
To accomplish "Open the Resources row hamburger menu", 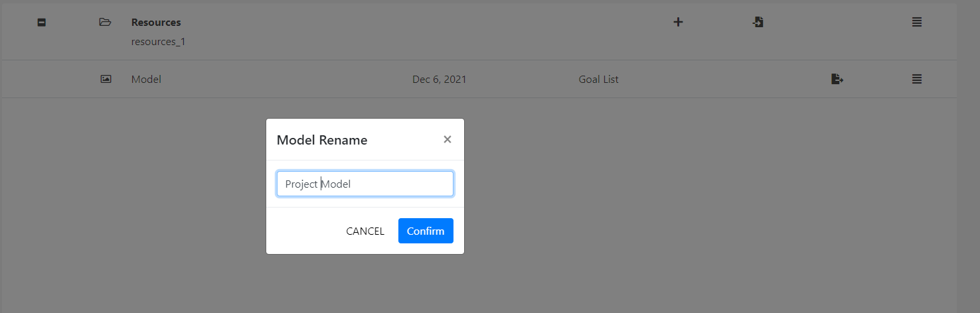I will pyautogui.click(x=917, y=22).
